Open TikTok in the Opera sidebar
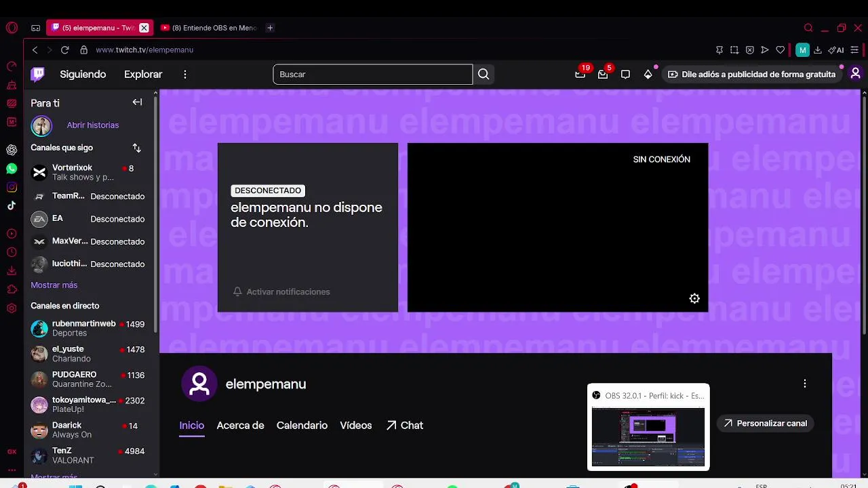Viewport: 868px width, 488px height. coord(12,205)
